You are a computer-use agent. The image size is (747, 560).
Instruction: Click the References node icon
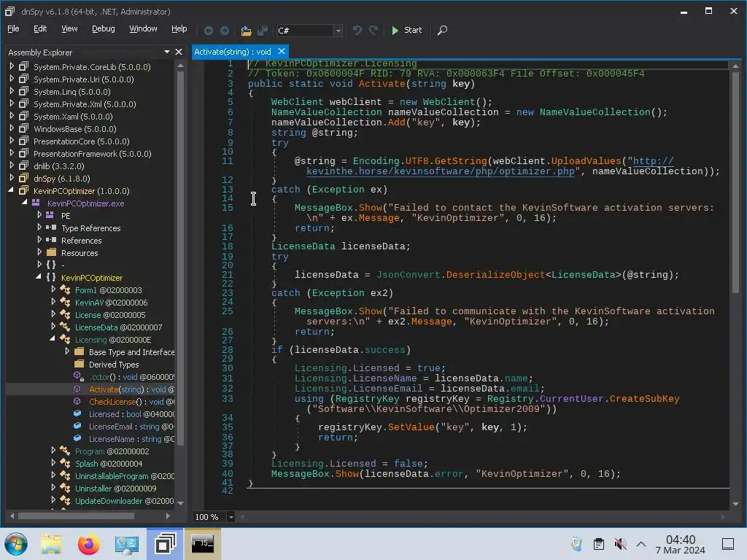[x=51, y=240]
